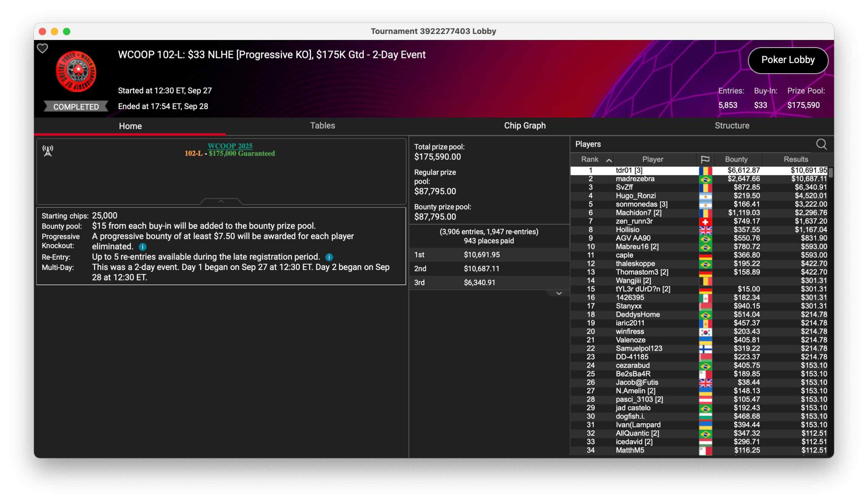This screenshot has width=868, height=503.
Task: Click the WCOOP tournament logo
Action: pyautogui.click(x=76, y=71)
